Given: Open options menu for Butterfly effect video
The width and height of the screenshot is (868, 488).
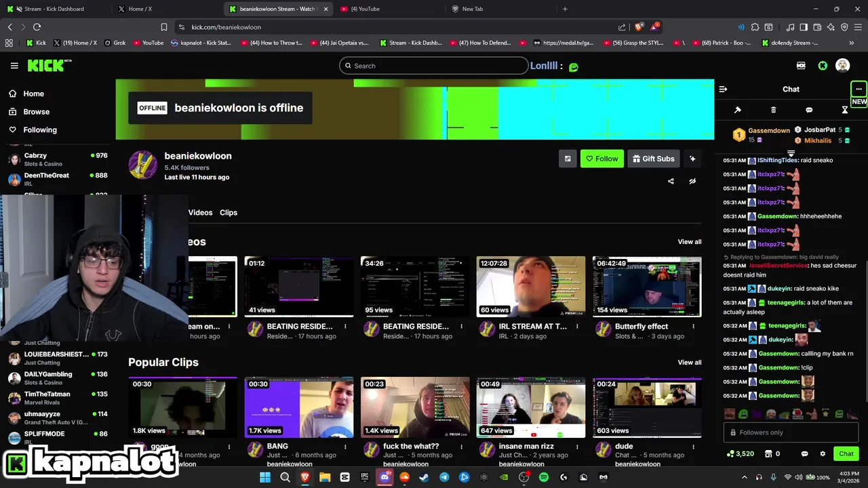Looking at the screenshot, I should (x=693, y=327).
